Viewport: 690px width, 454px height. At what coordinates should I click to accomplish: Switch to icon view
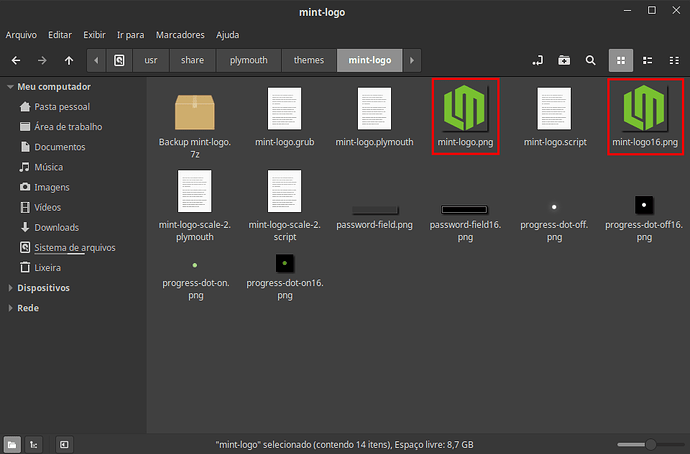pyautogui.click(x=621, y=60)
